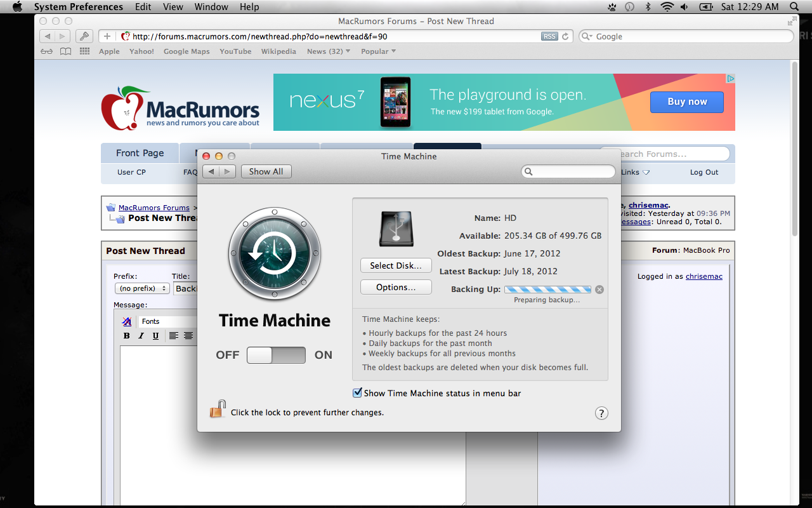Open the YouTube bookmark
The width and height of the screenshot is (812, 508).
(235, 51)
